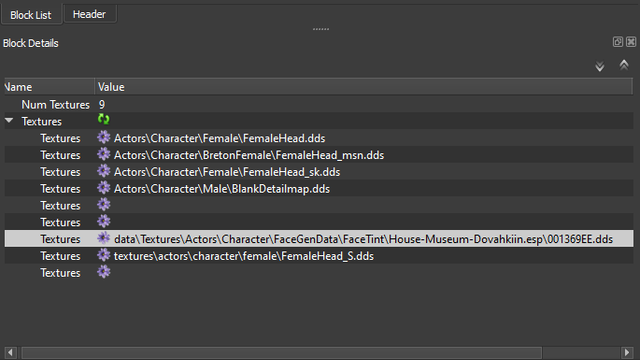The image size is (640, 360).
Task: Click the texture flower icon for FemaleHead.dds
Action: 104,138
